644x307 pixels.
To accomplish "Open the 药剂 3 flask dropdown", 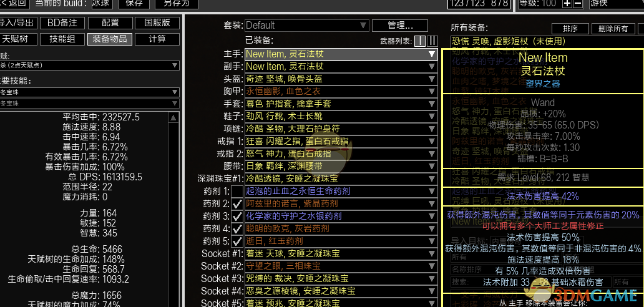I will pos(341,217).
